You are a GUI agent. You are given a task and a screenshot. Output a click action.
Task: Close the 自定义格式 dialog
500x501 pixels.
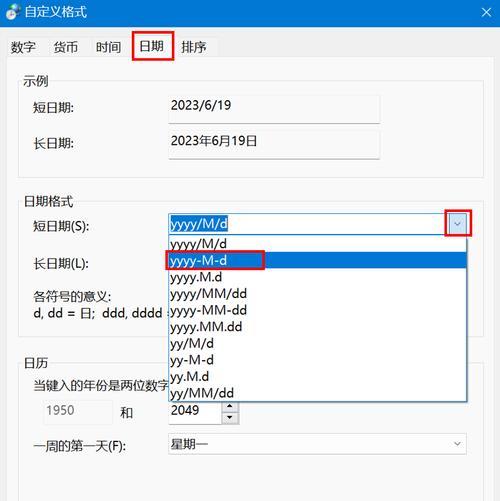(x=486, y=13)
